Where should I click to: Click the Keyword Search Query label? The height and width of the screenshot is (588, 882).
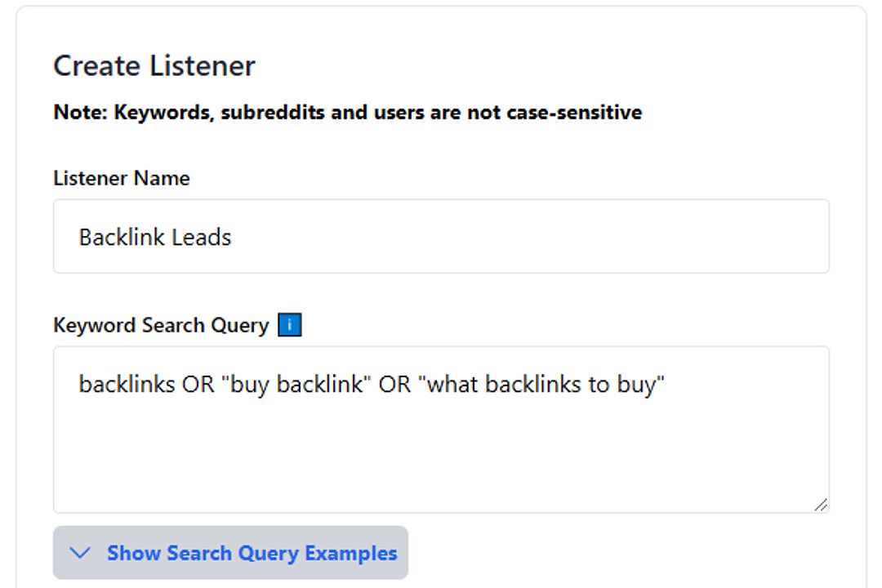(160, 324)
